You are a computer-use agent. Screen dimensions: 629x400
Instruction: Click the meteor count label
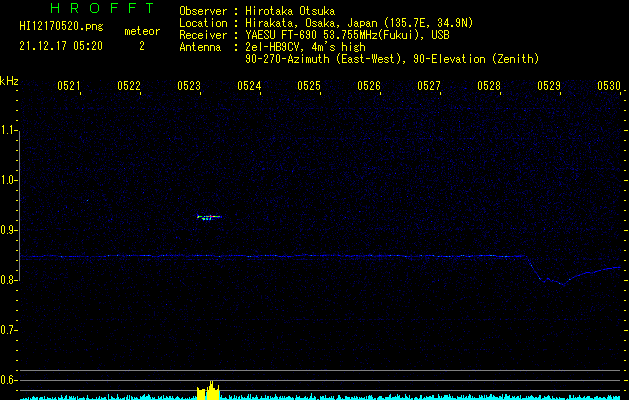click(x=142, y=31)
